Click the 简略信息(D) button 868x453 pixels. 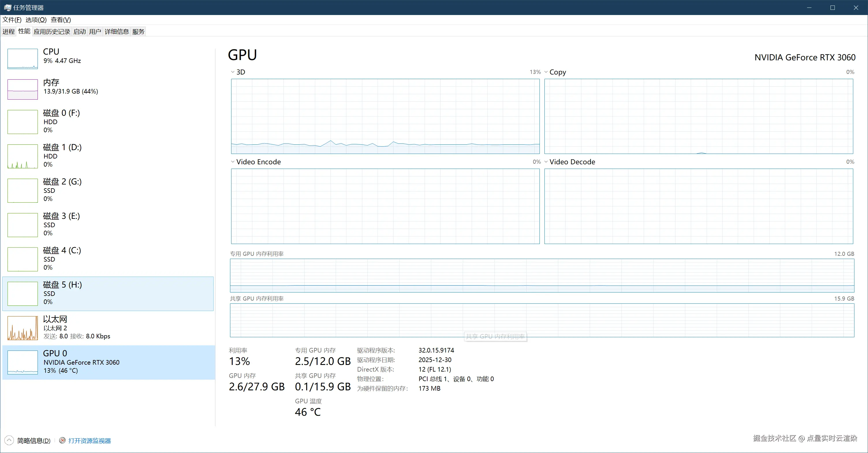pos(34,441)
